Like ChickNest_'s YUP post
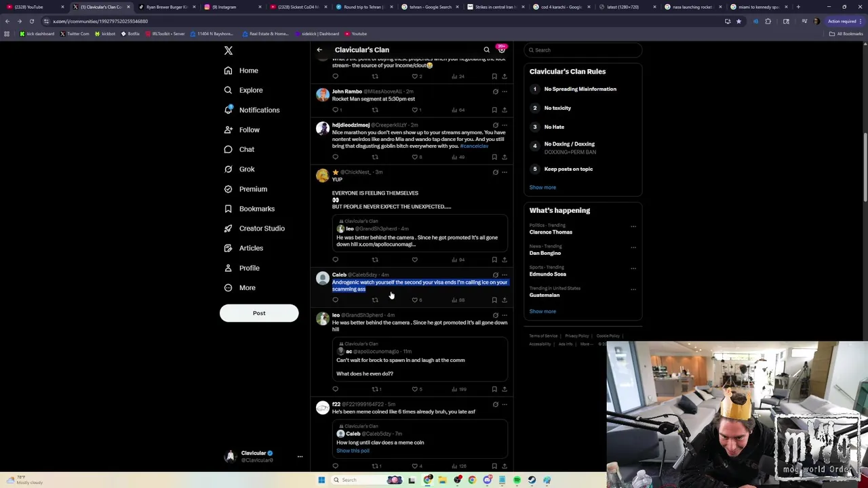 pyautogui.click(x=415, y=260)
